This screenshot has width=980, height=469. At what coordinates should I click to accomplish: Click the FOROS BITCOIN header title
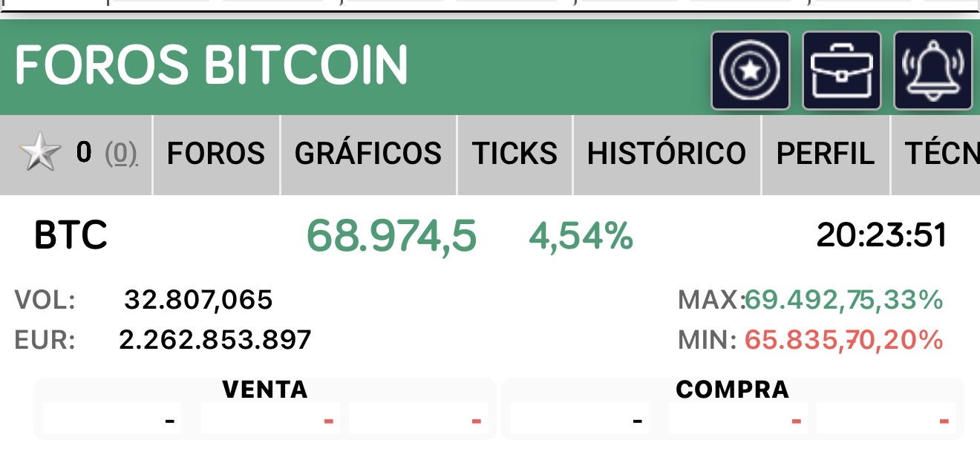click(x=212, y=65)
